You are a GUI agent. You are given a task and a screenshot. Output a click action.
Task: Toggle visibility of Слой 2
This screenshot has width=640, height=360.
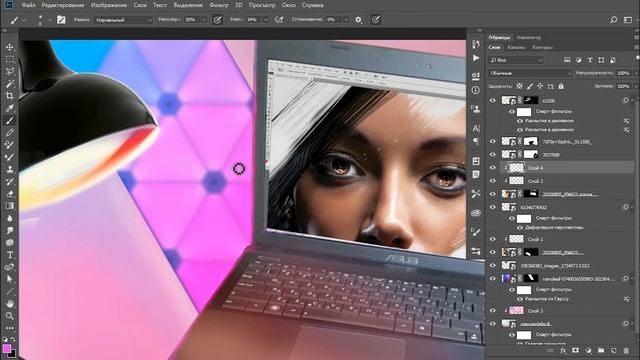pos(493,181)
